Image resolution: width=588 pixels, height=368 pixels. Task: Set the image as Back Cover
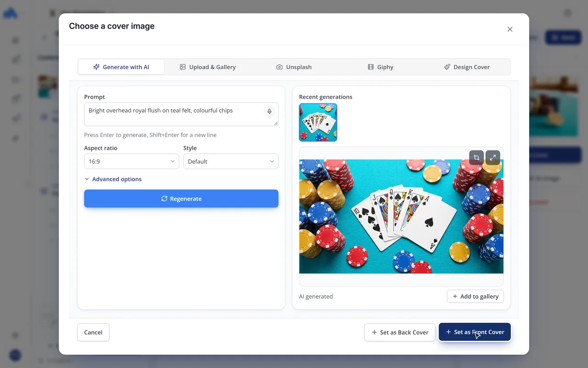point(400,332)
